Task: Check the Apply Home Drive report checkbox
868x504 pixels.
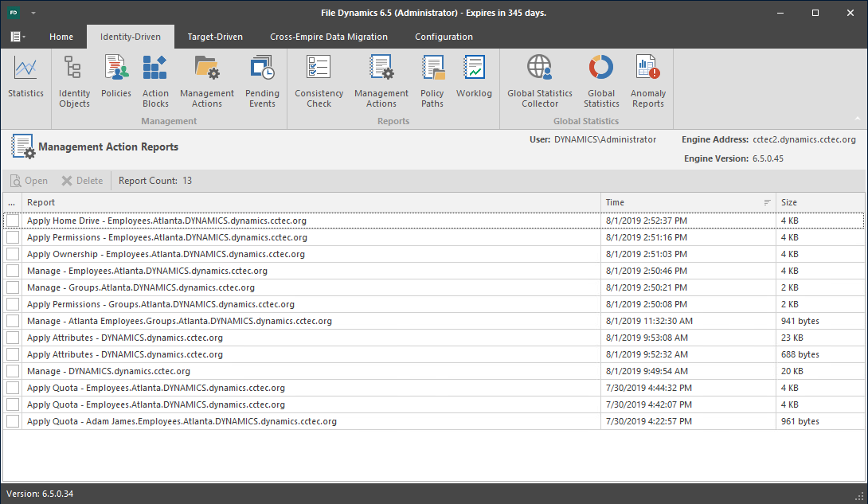Action: pos(13,221)
